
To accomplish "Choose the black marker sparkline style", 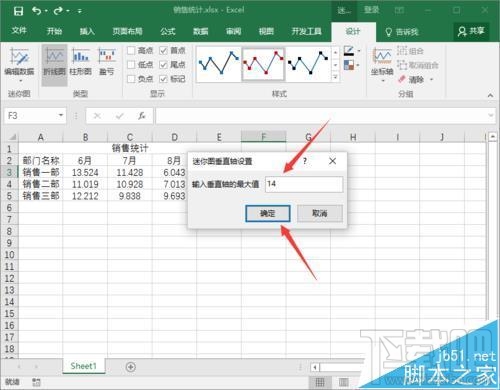I will [308, 64].
